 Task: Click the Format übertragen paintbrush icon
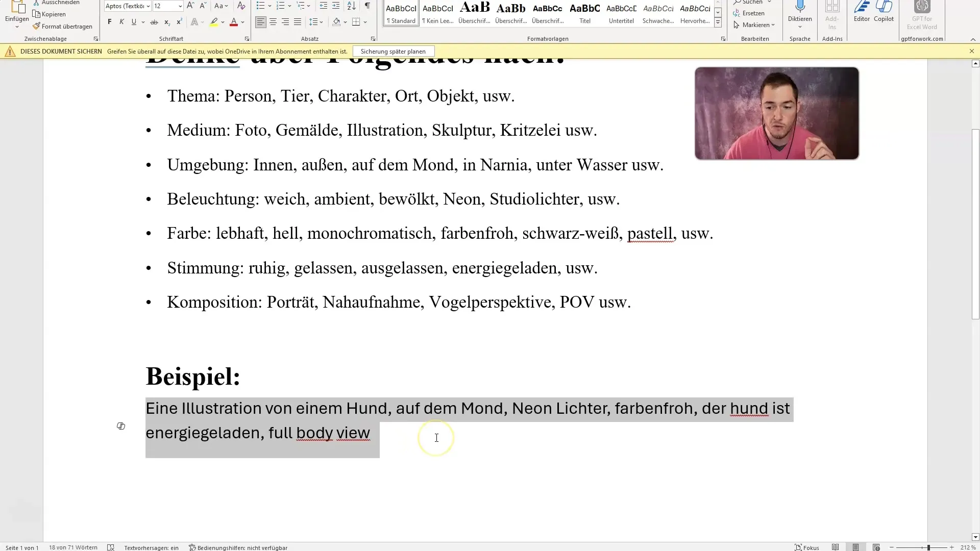click(36, 26)
